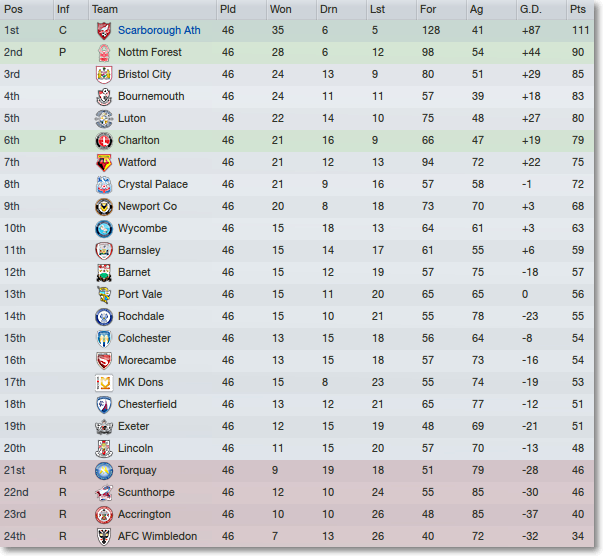
Task: Click the Crystal Palace club crest
Action: point(104,185)
